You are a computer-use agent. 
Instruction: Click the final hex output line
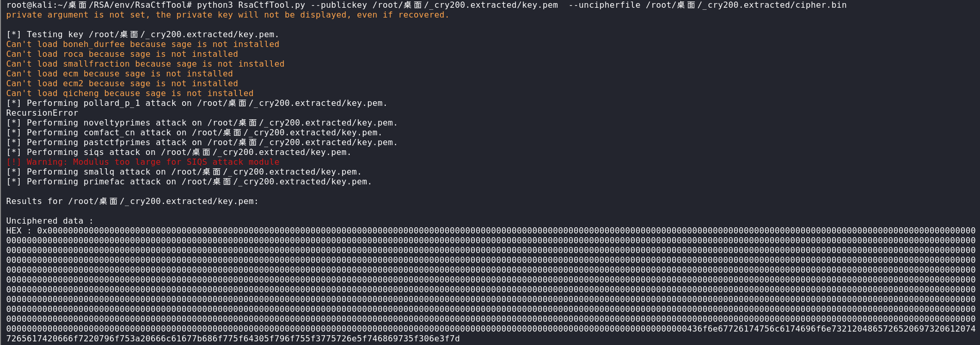(x=233, y=339)
